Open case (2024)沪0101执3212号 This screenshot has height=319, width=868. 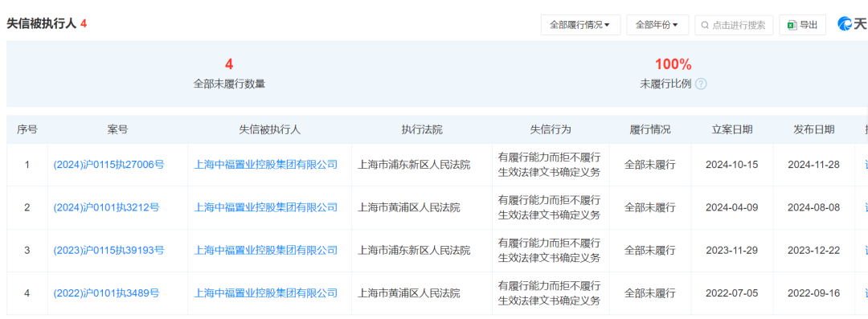pyautogui.click(x=106, y=207)
